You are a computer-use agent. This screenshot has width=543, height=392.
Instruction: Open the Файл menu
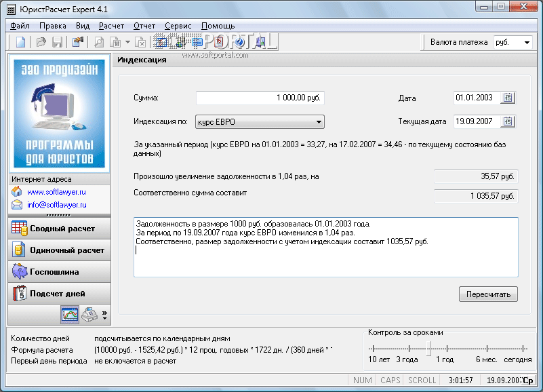(x=20, y=26)
